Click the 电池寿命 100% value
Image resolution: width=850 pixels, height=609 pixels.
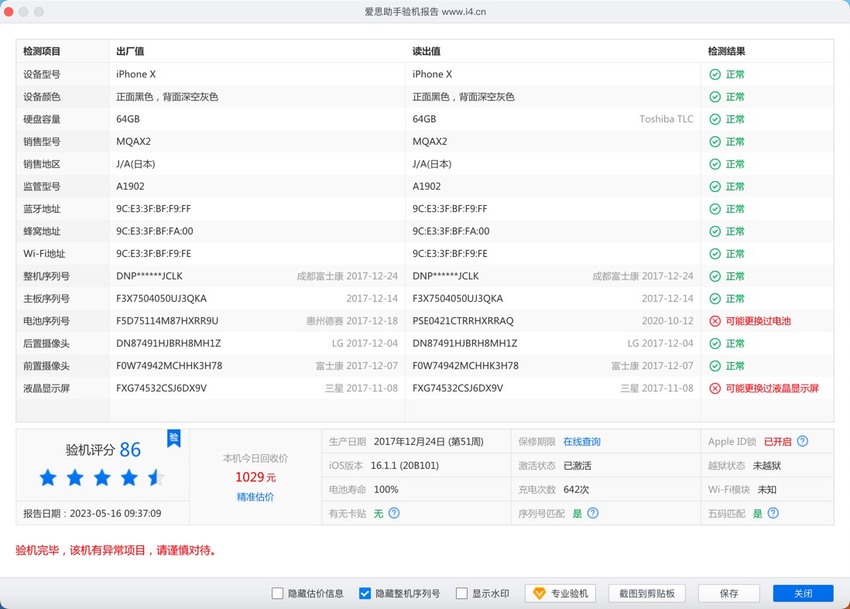point(386,489)
